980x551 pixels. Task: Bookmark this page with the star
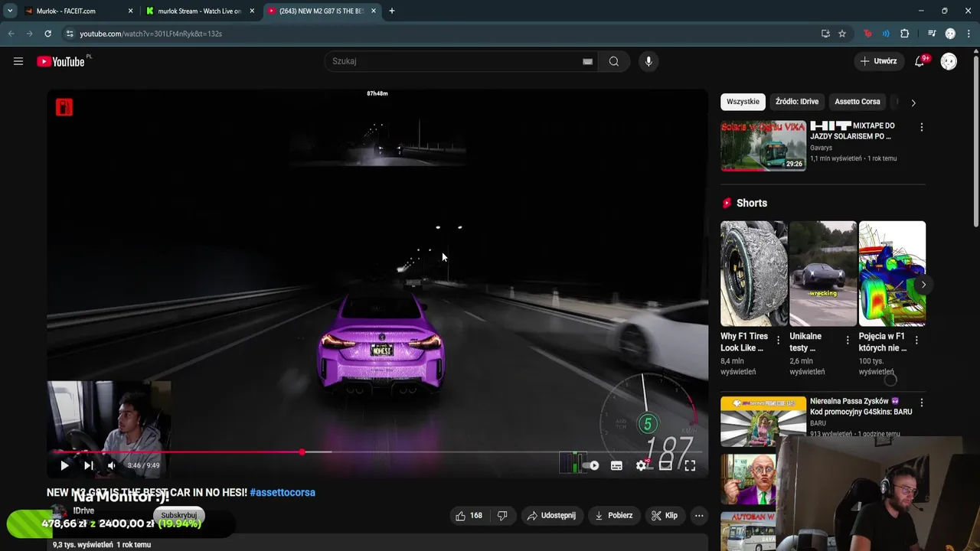coord(842,34)
